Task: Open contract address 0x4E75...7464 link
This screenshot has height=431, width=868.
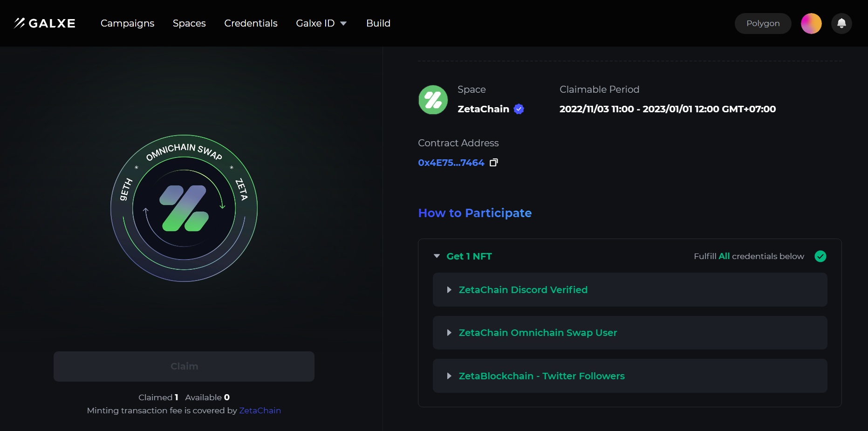Action: pyautogui.click(x=451, y=163)
